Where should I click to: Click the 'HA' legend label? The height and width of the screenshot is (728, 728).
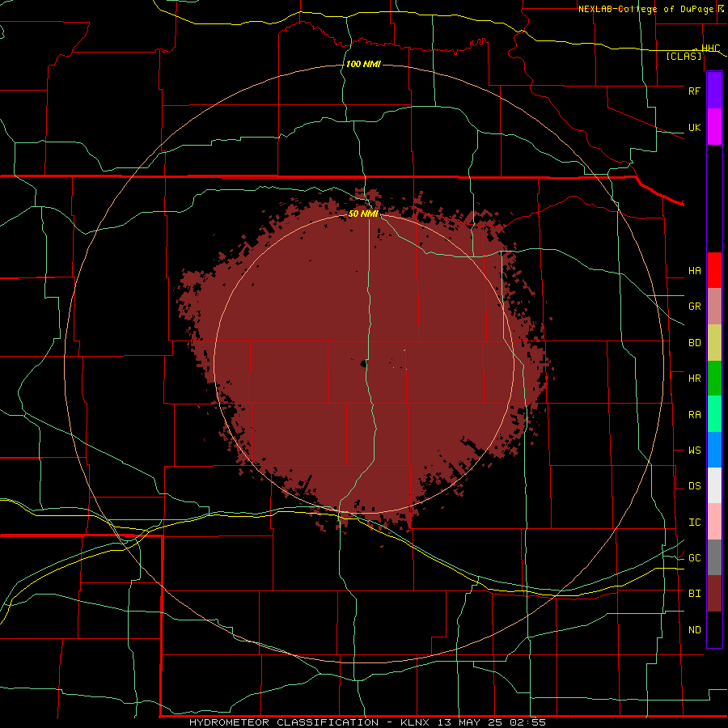[694, 271]
